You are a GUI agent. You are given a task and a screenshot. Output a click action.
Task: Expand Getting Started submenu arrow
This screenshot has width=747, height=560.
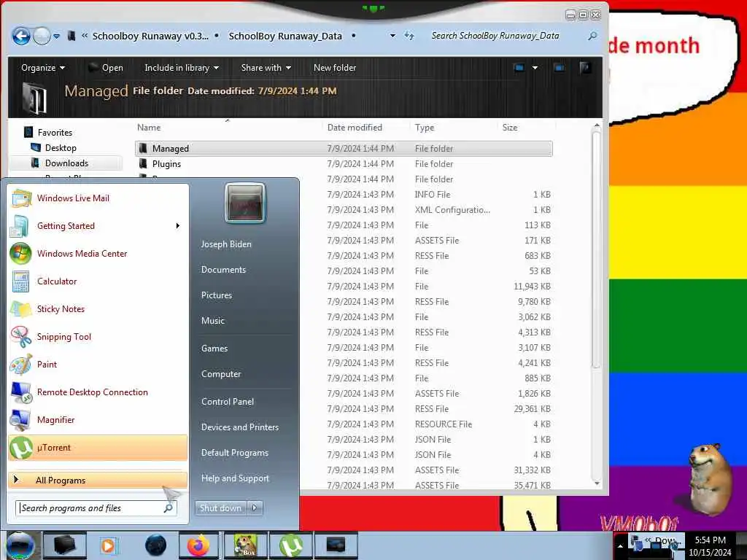pos(178,226)
